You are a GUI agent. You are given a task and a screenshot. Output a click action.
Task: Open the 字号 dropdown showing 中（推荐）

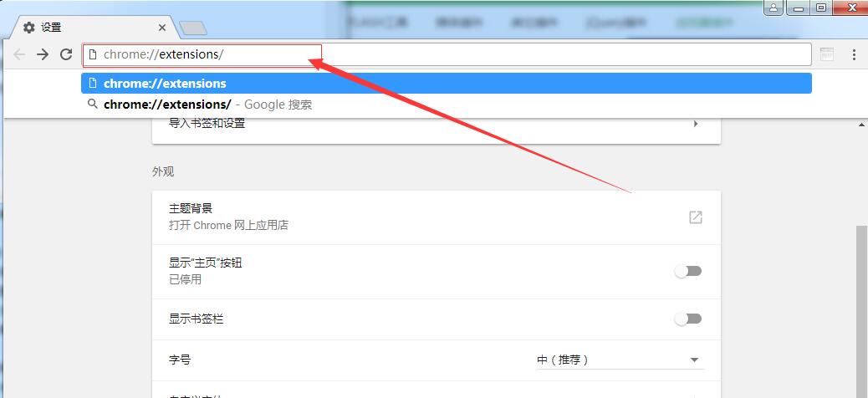pos(620,360)
